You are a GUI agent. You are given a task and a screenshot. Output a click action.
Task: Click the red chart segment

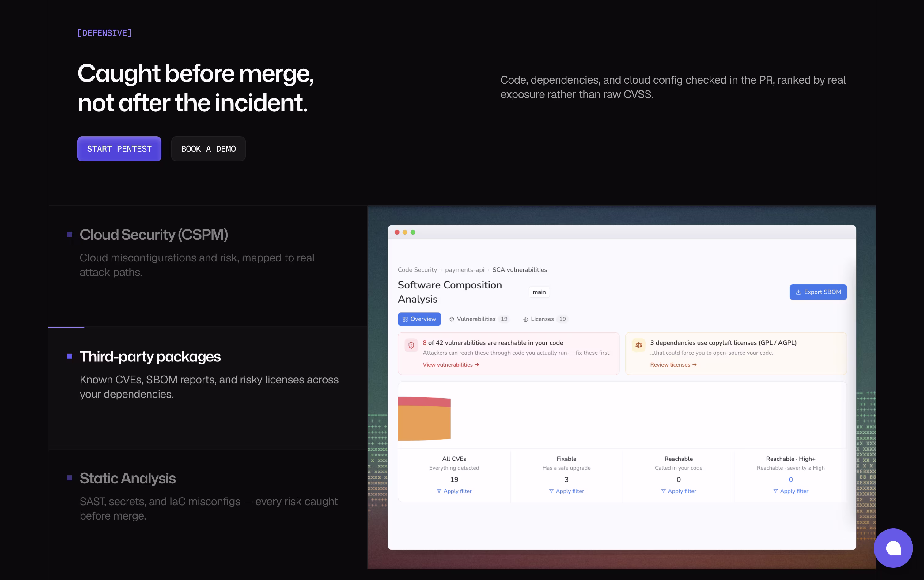(x=424, y=402)
